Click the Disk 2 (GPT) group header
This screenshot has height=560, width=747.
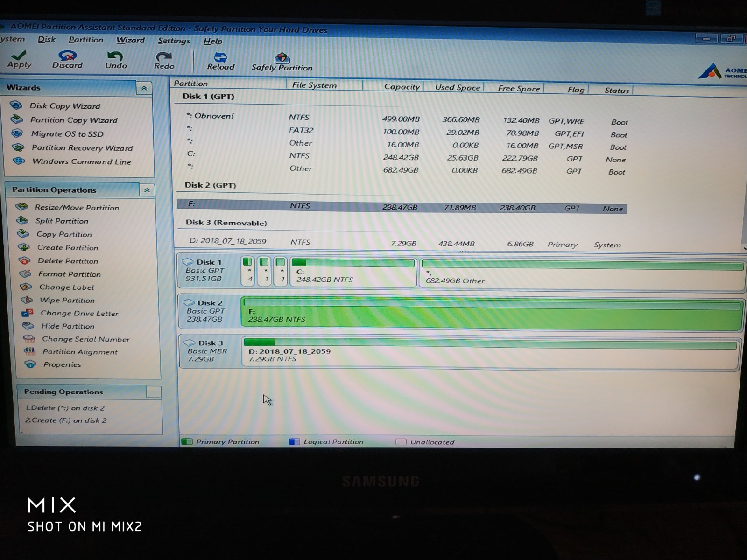[210, 185]
